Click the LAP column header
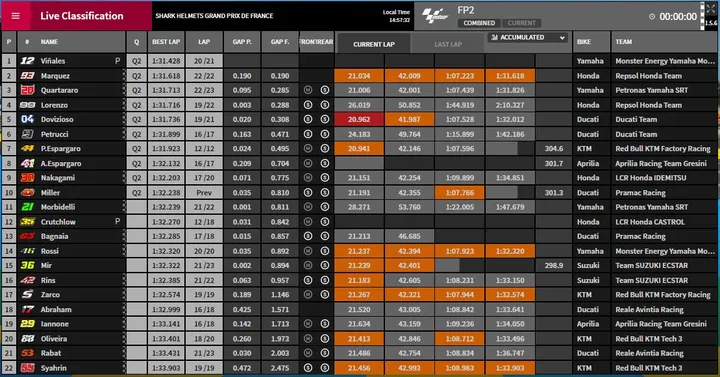Screen dimensions: 720x377 (204, 42)
